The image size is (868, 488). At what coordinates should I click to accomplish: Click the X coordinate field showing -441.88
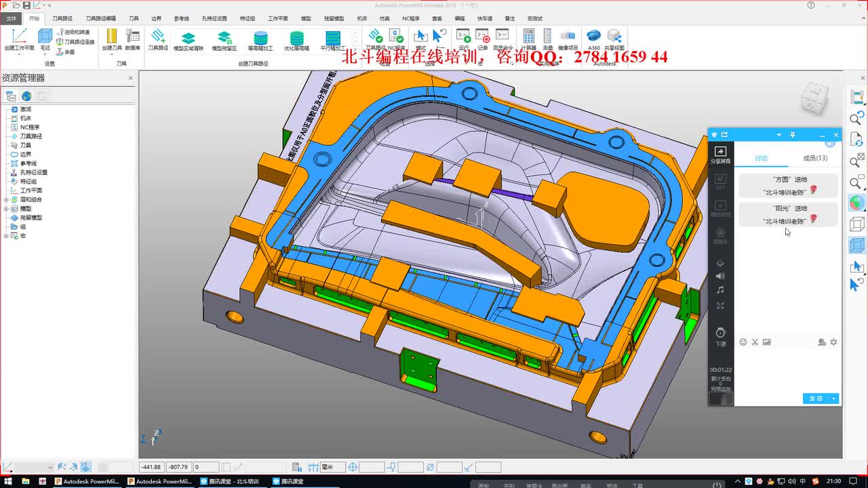click(152, 467)
